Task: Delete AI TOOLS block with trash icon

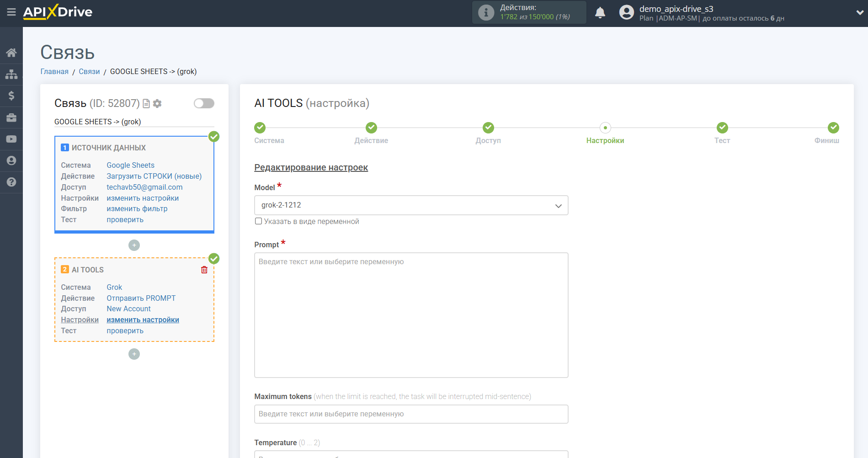Action: point(204,270)
